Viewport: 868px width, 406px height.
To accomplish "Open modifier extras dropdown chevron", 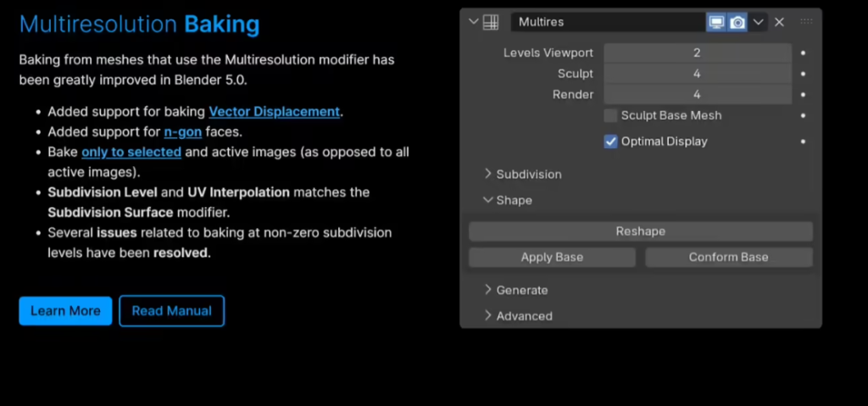I will pyautogui.click(x=759, y=22).
